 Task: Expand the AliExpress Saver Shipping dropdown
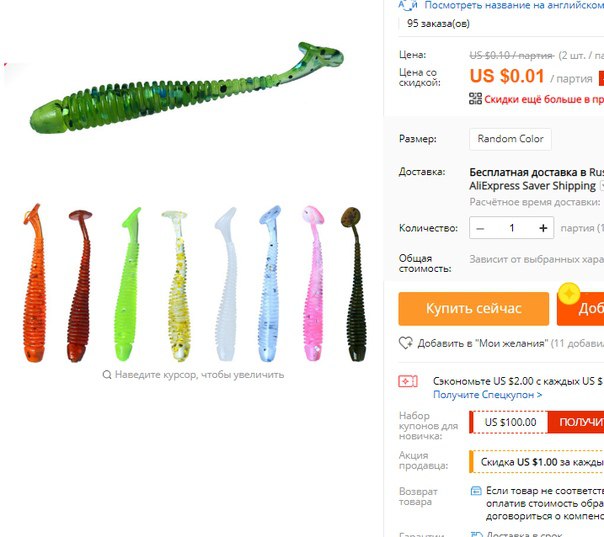pos(601,186)
